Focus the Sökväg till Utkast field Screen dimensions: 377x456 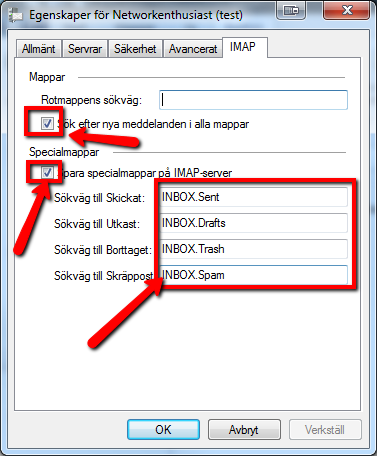point(253,223)
